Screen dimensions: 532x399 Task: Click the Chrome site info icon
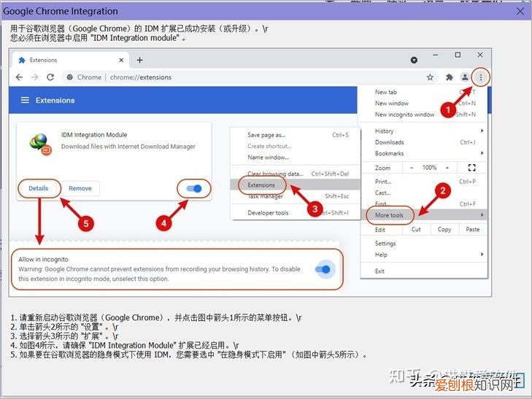[69, 77]
